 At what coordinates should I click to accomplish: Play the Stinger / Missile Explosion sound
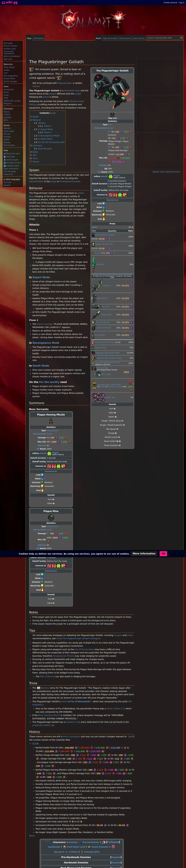tap(124, 425)
